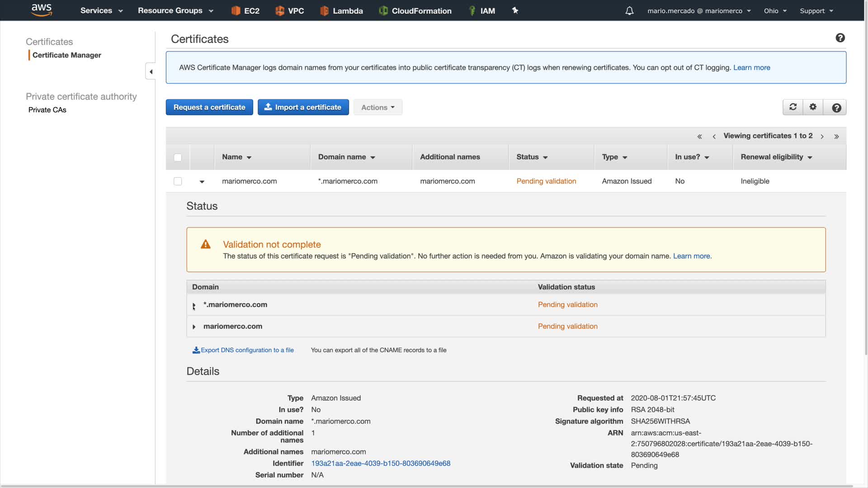Jump to the last page of certificates

pyautogui.click(x=836, y=136)
